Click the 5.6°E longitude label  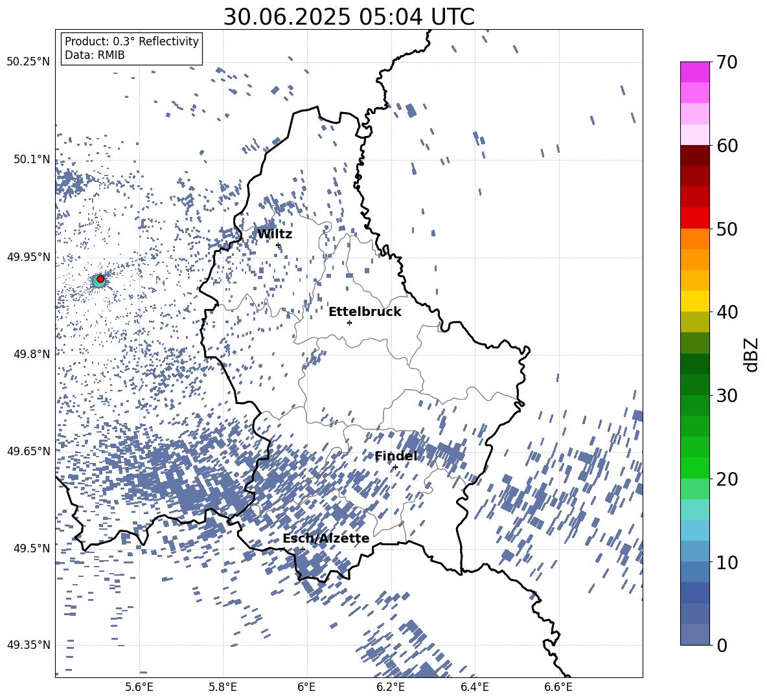(x=139, y=687)
